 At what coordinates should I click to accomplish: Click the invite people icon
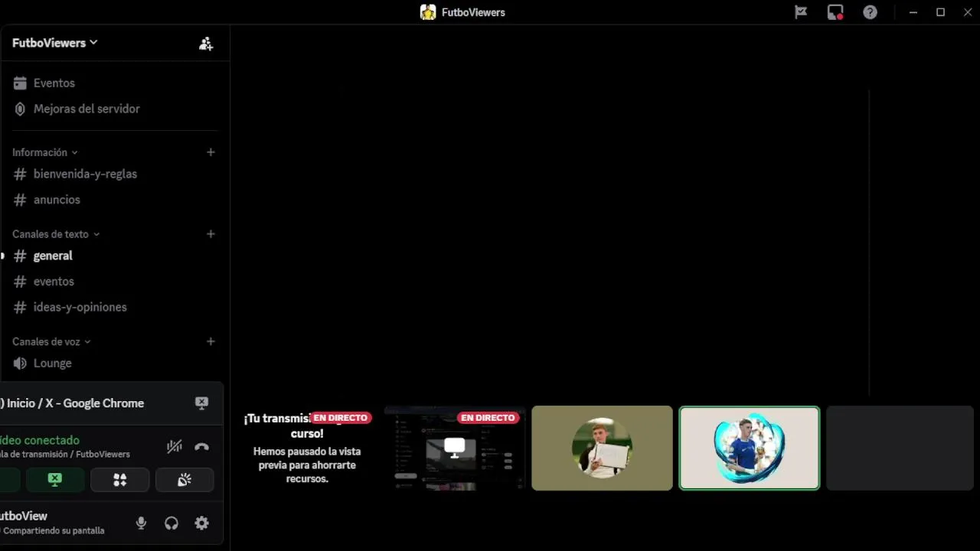[x=206, y=44]
